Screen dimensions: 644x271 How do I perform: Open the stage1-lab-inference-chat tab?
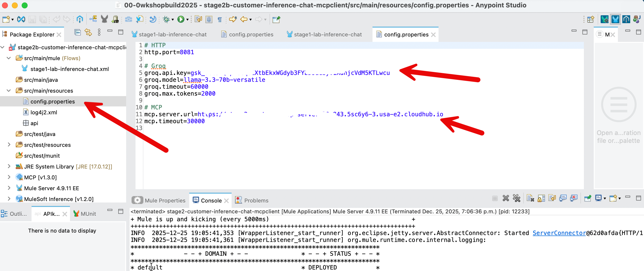[x=172, y=34]
